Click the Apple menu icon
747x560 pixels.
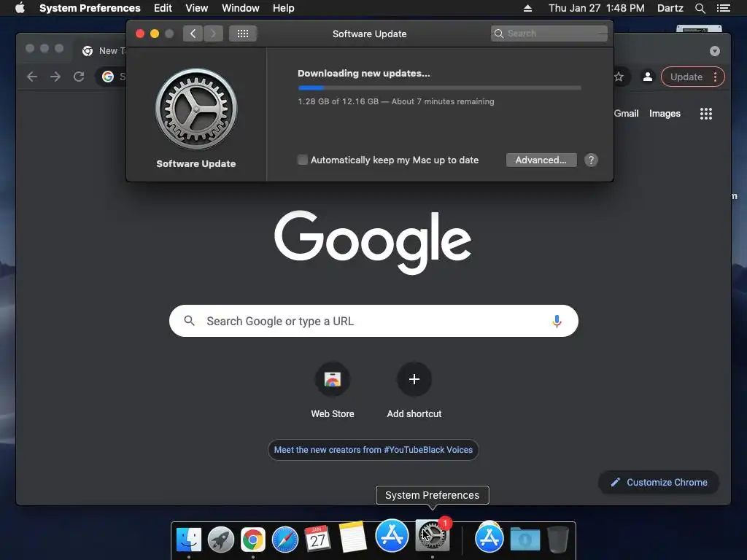coord(20,8)
